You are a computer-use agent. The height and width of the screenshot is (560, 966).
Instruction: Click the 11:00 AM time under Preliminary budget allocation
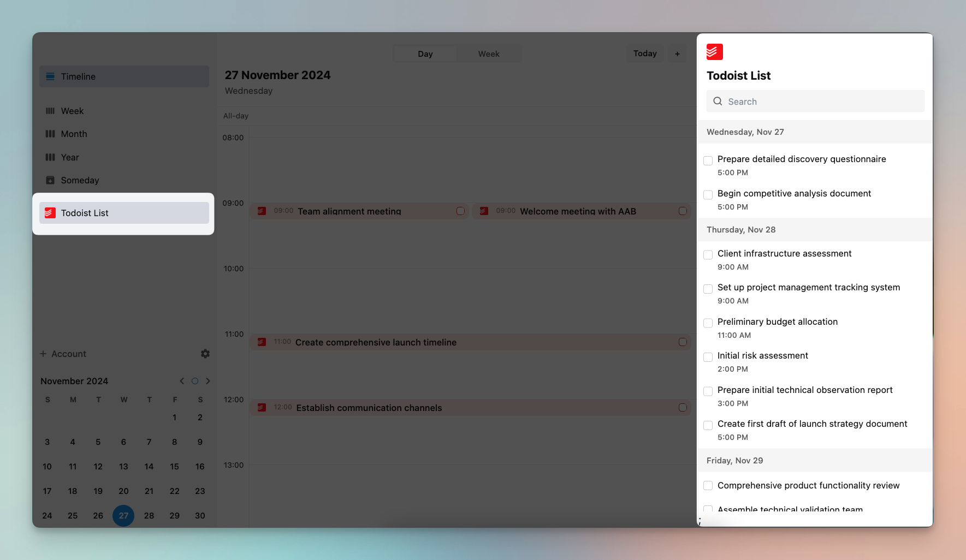tap(734, 335)
